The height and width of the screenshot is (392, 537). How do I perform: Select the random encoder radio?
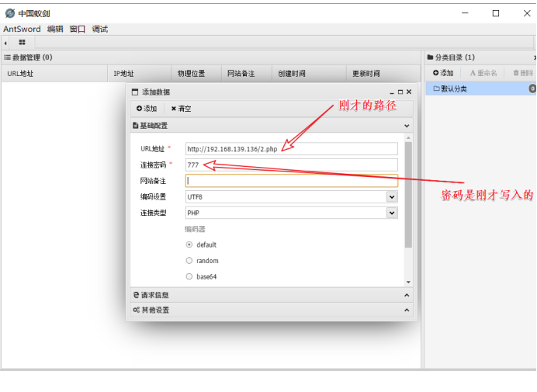(189, 261)
